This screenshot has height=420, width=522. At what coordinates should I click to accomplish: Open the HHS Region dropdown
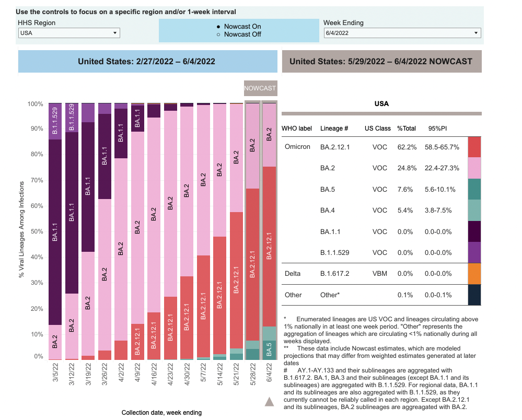(69, 33)
